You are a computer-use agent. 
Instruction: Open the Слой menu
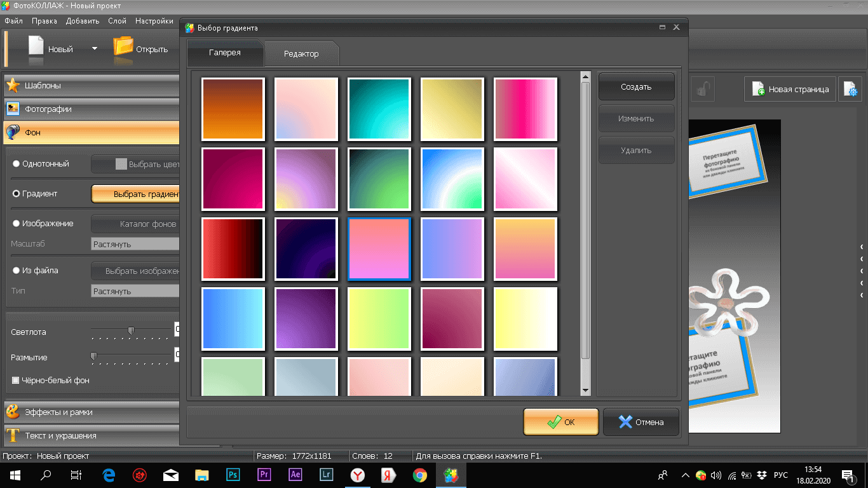pyautogui.click(x=117, y=21)
